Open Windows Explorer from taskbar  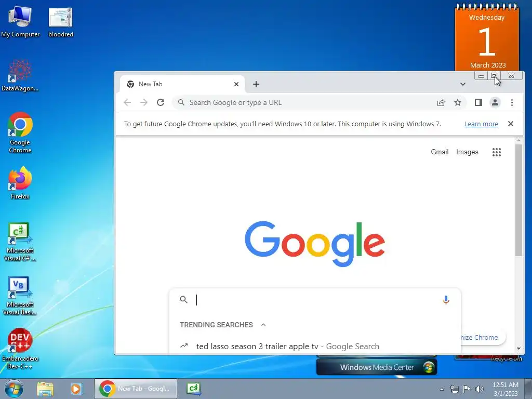(45, 389)
